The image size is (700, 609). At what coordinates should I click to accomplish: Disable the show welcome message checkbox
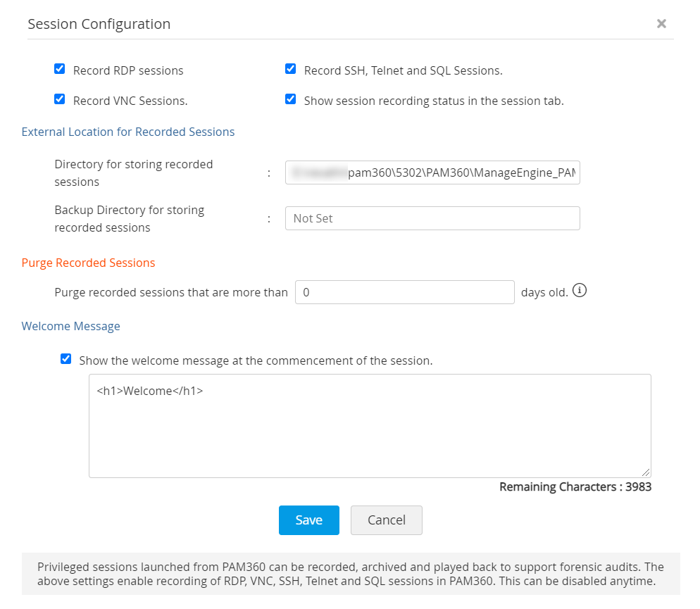tap(66, 360)
